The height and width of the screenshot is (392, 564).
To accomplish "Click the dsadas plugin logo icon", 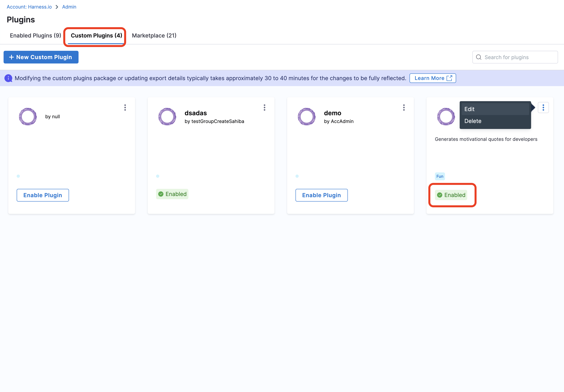I will tap(167, 117).
